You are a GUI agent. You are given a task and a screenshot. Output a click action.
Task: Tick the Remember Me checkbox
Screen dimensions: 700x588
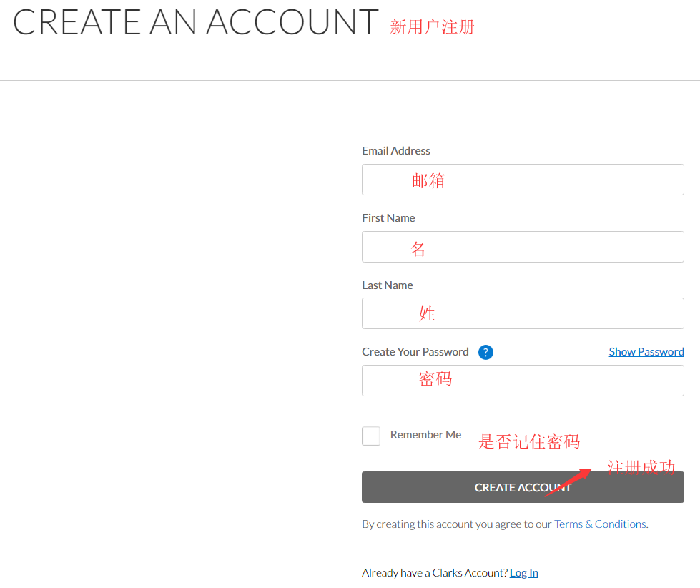pyautogui.click(x=371, y=436)
